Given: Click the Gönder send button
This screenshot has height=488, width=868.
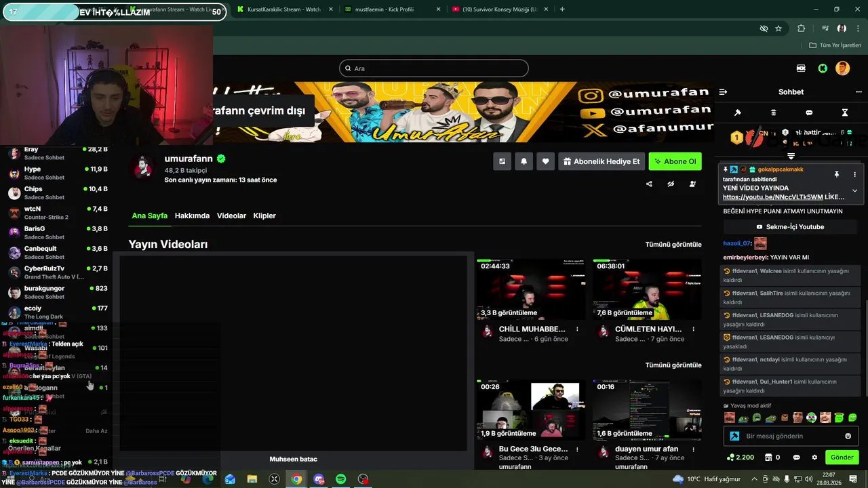Looking at the screenshot, I should (842, 457).
